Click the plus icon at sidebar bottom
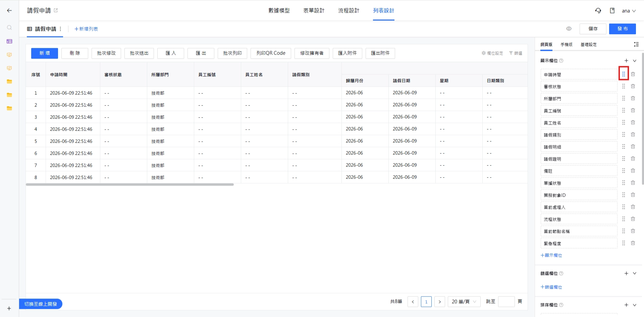The width and height of the screenshot is (644, 317). click(9, 308)
